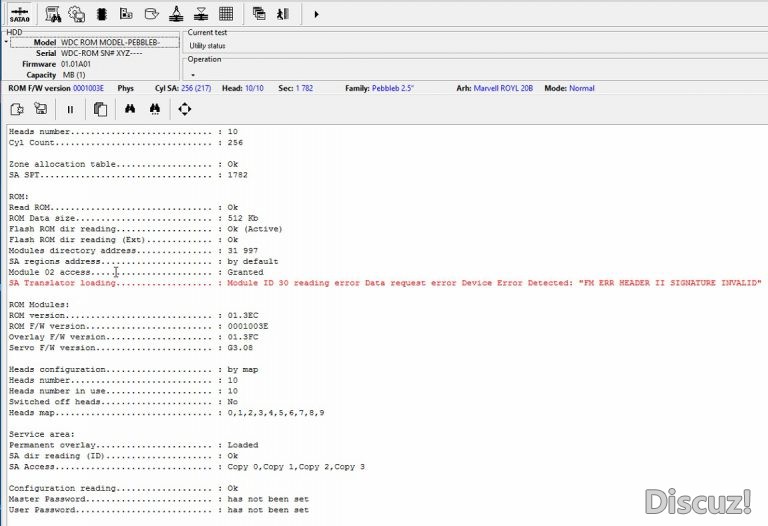Click the first binoculars find icon
The height and width of the screenshot is (526, 768).
[x=130, y=109]
